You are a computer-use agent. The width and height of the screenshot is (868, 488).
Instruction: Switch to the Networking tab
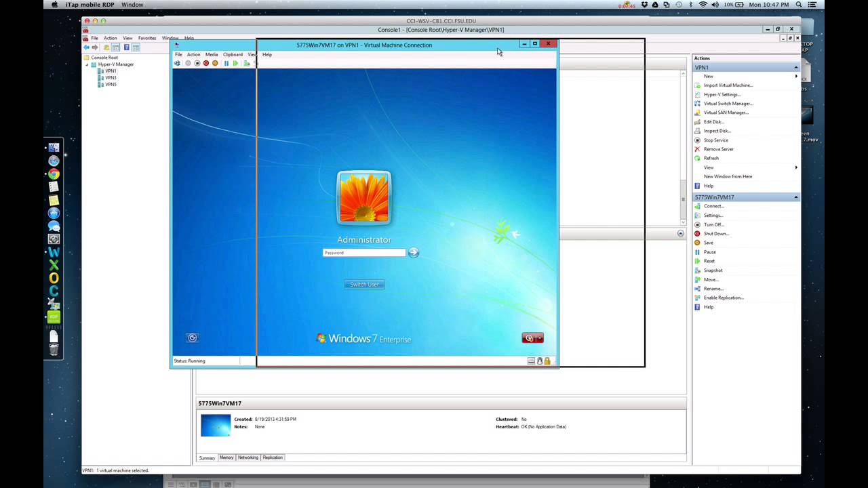[248, 457]
